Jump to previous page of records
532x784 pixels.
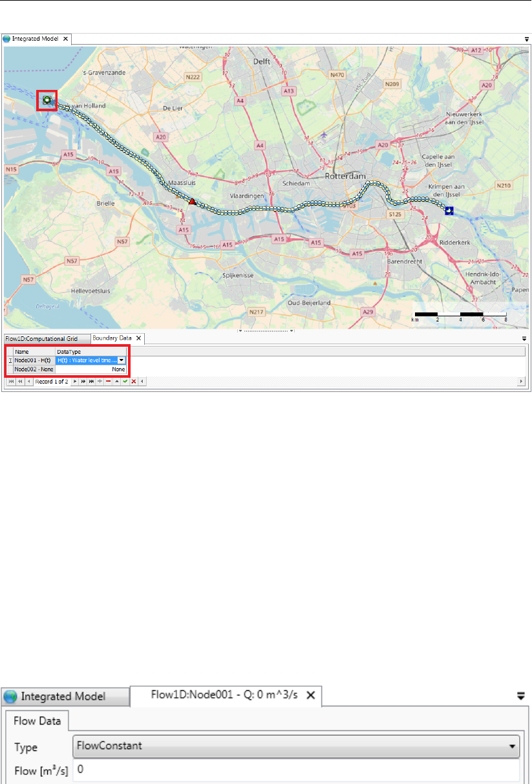(19, 382)
